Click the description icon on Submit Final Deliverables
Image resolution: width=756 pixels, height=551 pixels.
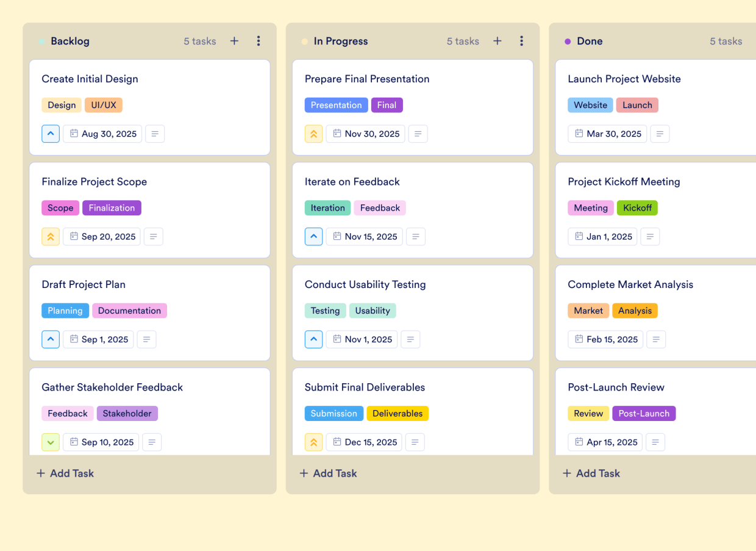tap(415, 442)
